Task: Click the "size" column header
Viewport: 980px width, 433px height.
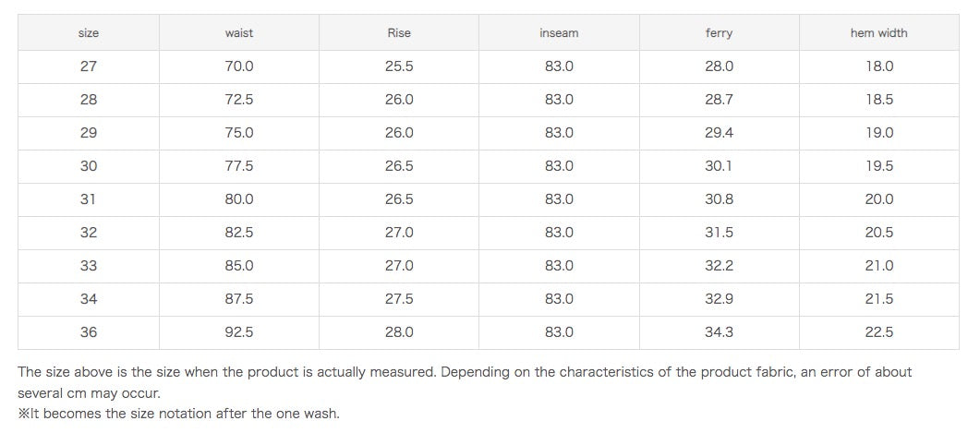Action: [x=89, y=33]
